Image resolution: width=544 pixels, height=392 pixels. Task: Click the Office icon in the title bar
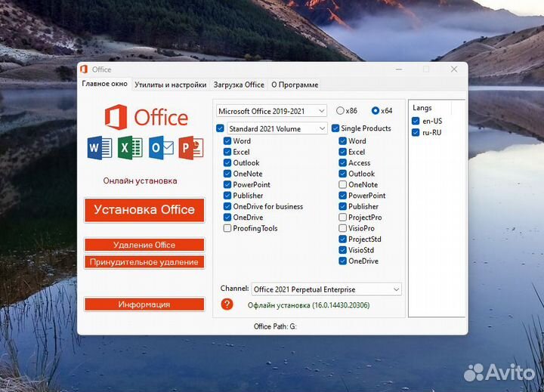point(84,69)
